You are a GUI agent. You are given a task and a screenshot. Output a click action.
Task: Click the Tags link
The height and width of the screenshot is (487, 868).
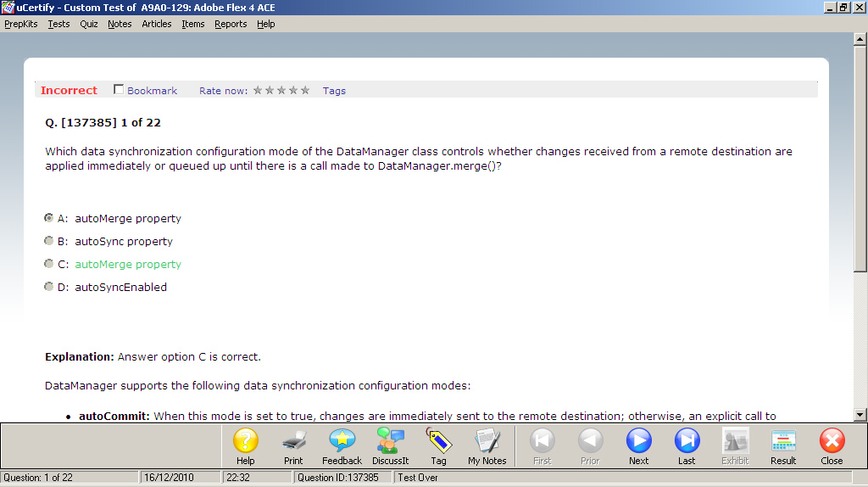tap(334, 91)
